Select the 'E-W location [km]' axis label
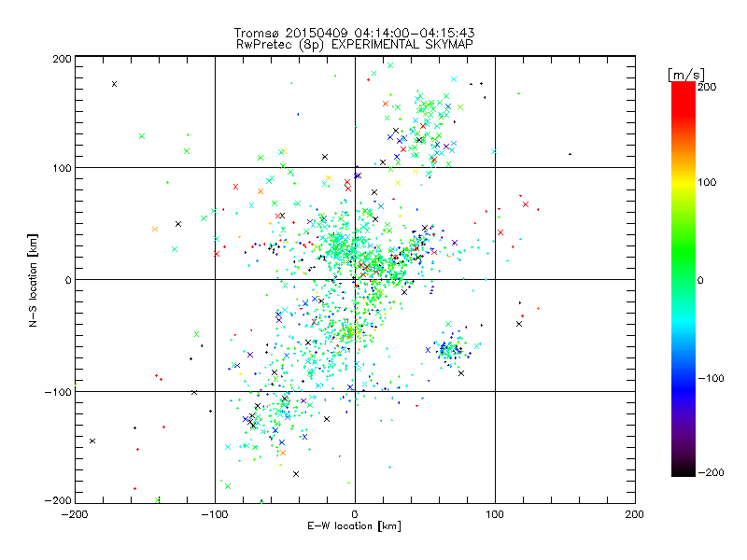The height and width of the screenshot is (560, 747). coord(354,526)
